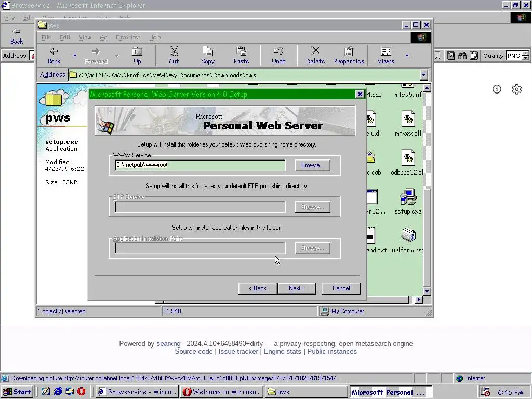Click the pws vertical scrollbar up arrow
This screenshot has height=399, width=532.
pos(427,88)
